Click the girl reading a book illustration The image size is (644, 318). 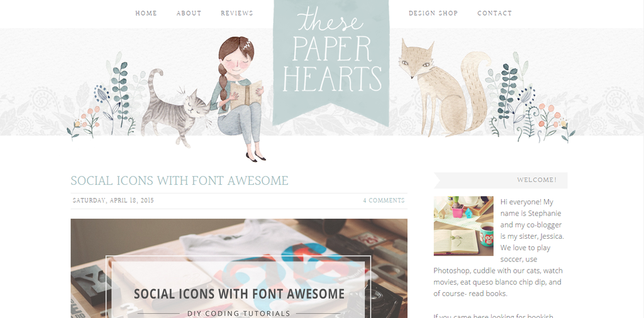coord(240,99)
